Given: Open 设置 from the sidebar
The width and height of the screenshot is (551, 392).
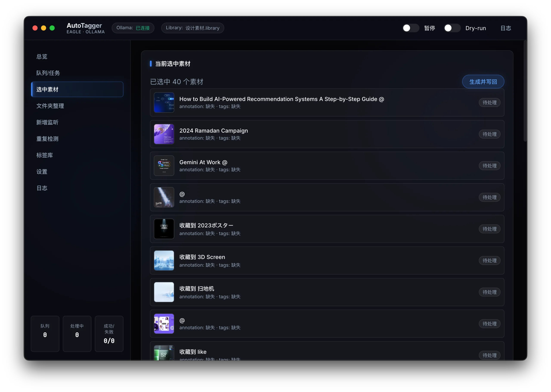Looking at the screenshot, I should (42, 172).
